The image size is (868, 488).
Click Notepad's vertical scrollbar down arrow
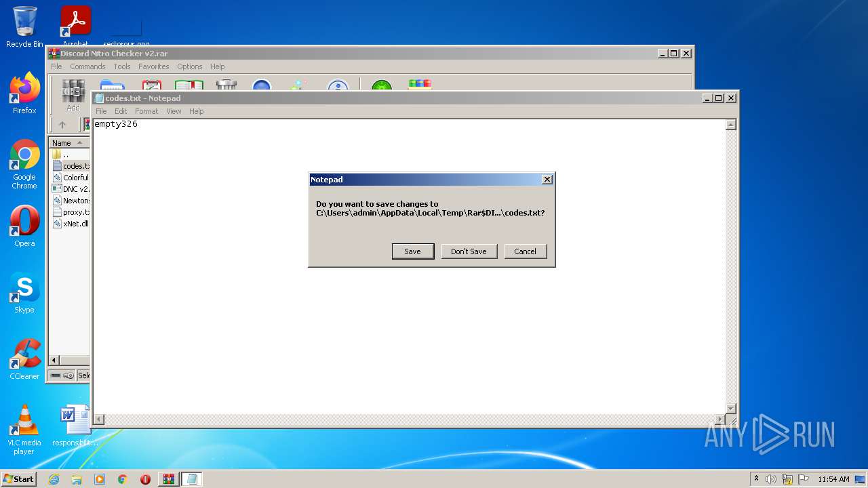[x=731, y=408]
